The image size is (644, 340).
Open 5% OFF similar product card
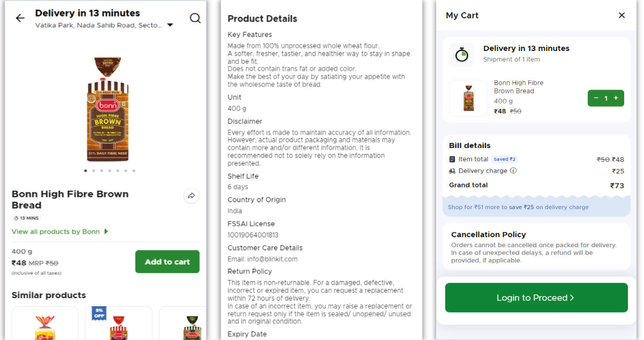click(118, 323)
